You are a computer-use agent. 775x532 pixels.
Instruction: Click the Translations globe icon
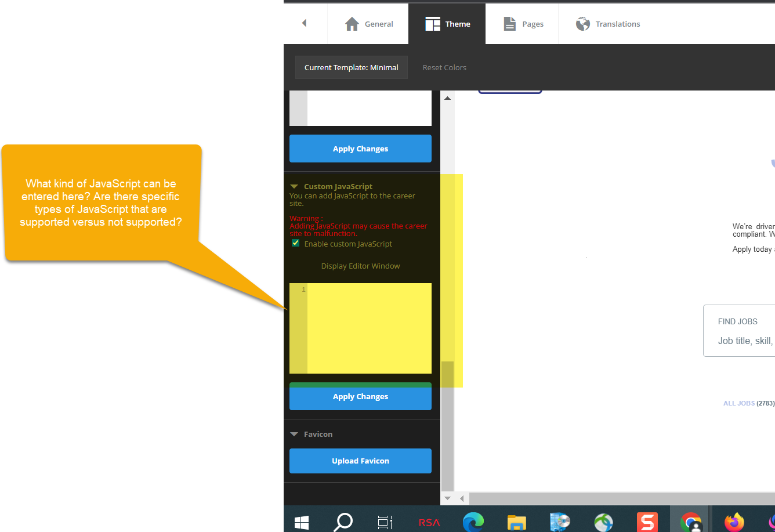click(x=582, y=24)
